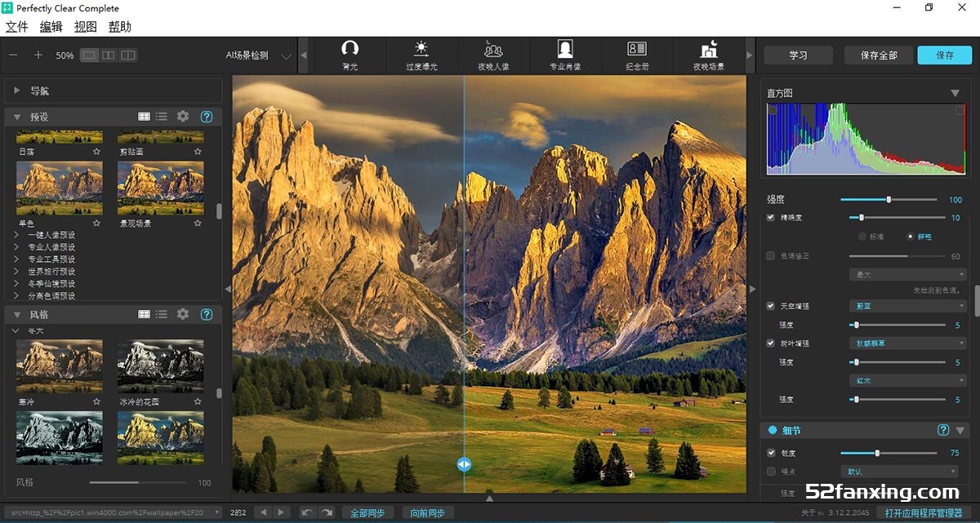This screenshot has height=523, width=980.
Task: Click the split-view divider handle
Action: (464, 464)
